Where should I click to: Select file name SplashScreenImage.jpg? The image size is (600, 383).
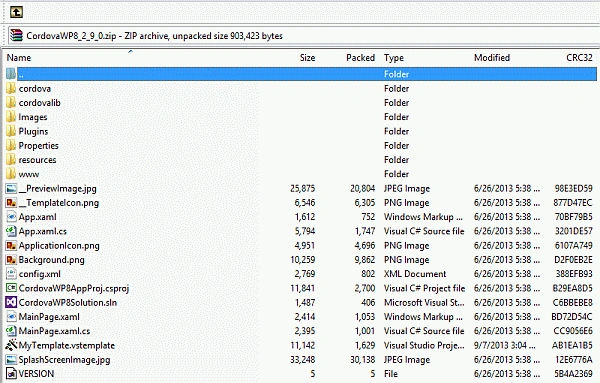click(64, 360)
